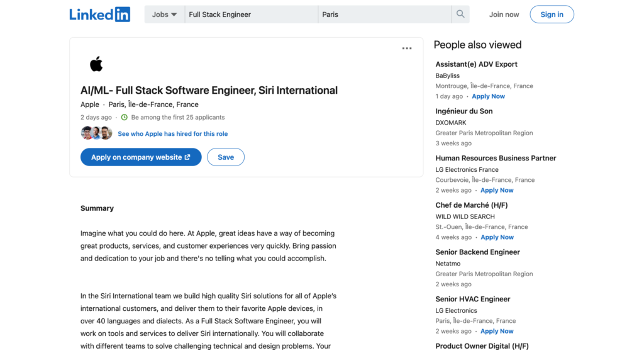Open Senior Backend Engineer job
Screen dimensions: 644x353
(x=478, y=252)
